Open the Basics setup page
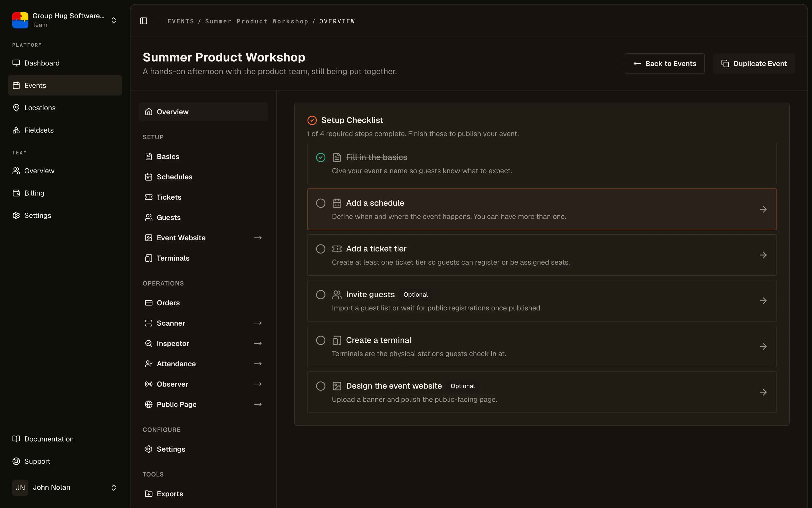This screenshot has height=508, width=812. (203, 156)
